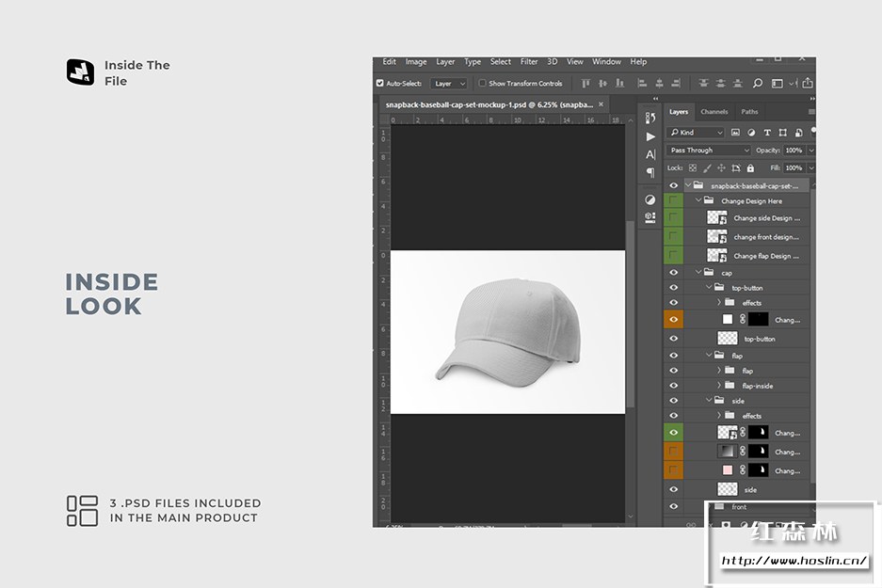Open the Filter menu

pos(529,62)
